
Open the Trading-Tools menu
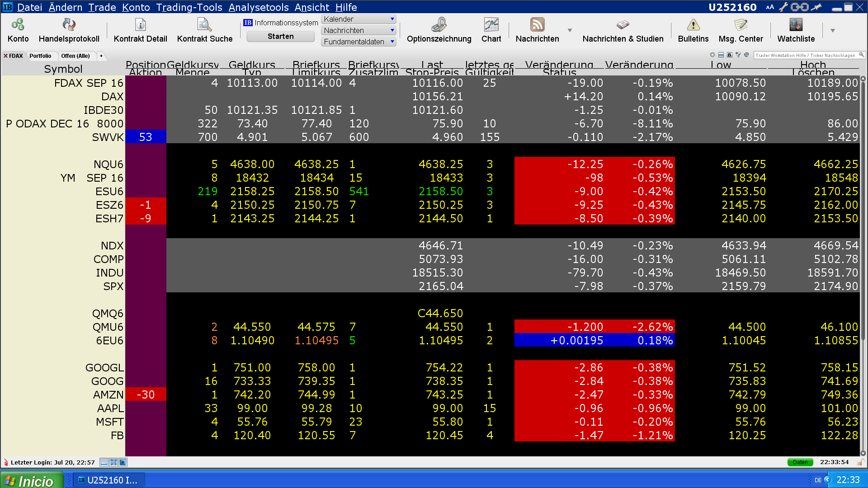click(189, 7)
